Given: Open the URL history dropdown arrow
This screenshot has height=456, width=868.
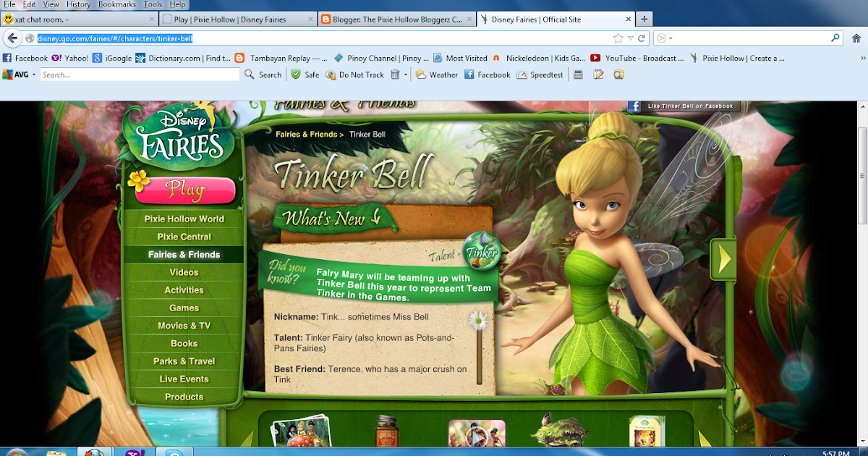Looking at the screenshot, I should pyautogui.click(x=631, y=38).
